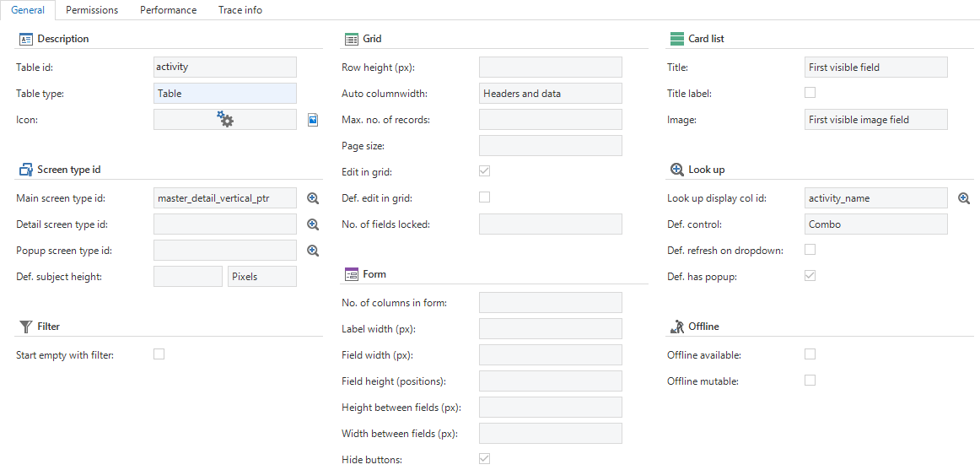Toggle the Def. edit in grid checkbox
The image size is (980, 470).
[x=484, y=197]
